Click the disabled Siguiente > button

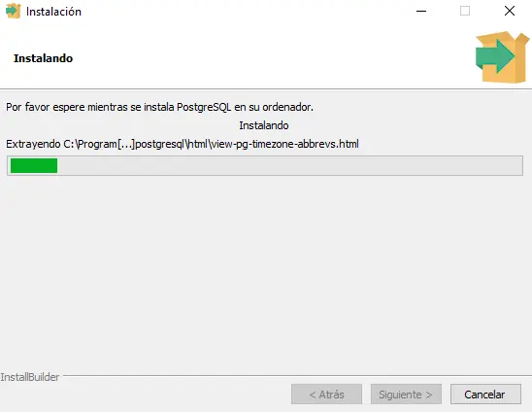(406, 394)
